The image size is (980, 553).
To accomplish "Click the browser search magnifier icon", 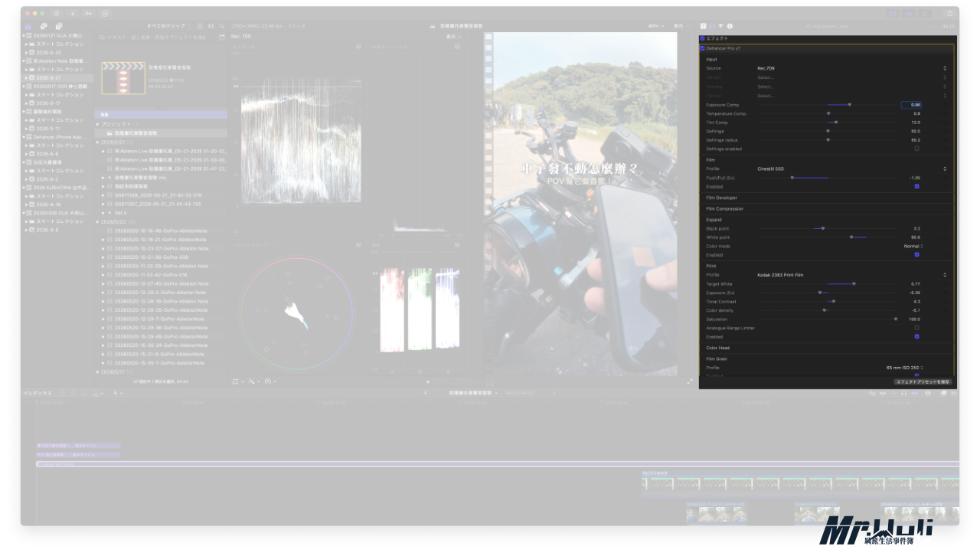I will click(221, 26).
